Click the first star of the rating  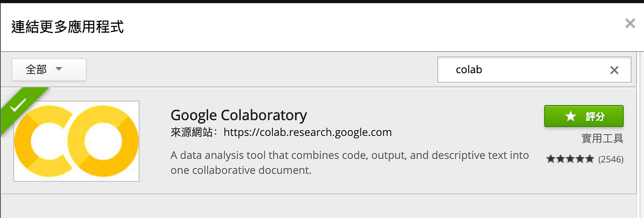[551, 159]
